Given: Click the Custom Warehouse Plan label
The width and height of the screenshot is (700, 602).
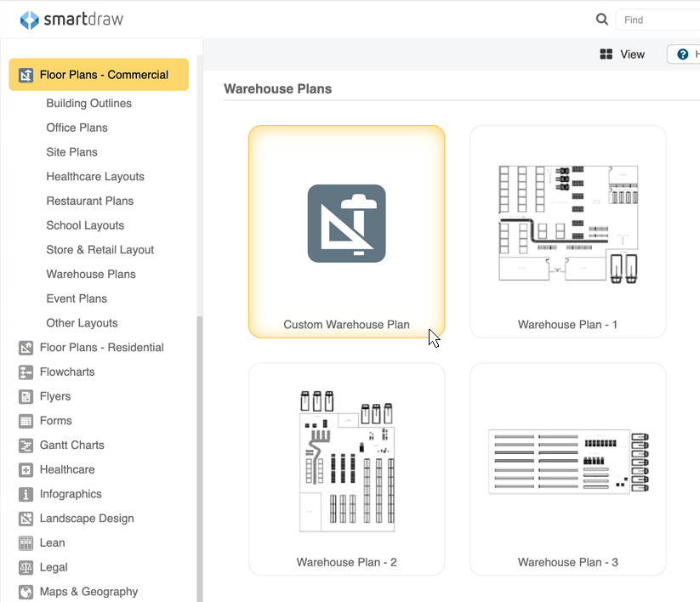Looking at the screenshot, I should (346, 325).
